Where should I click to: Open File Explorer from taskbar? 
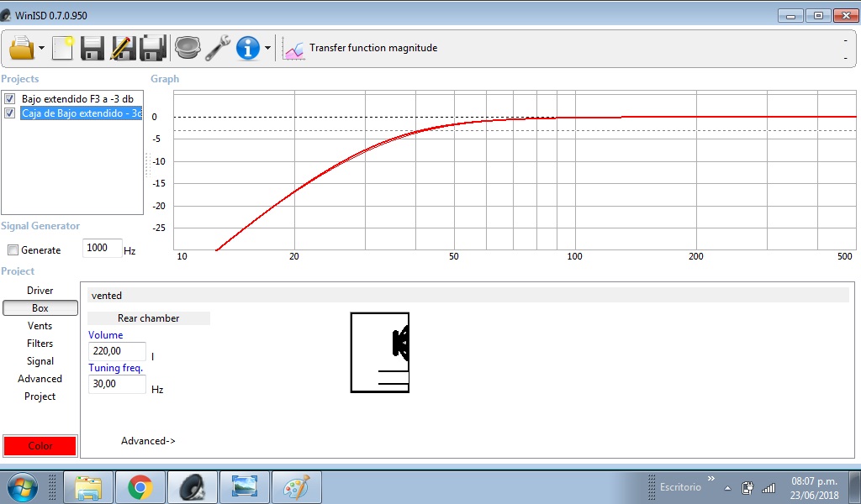point(88,487)
